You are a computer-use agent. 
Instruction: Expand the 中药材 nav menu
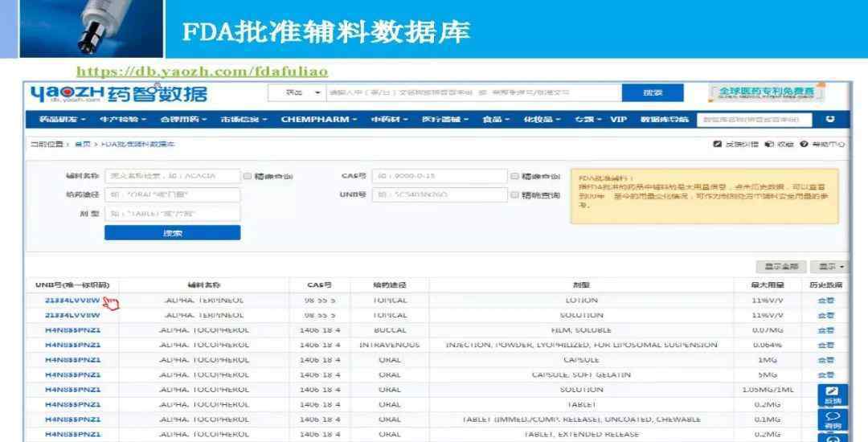tap(389, 119)
